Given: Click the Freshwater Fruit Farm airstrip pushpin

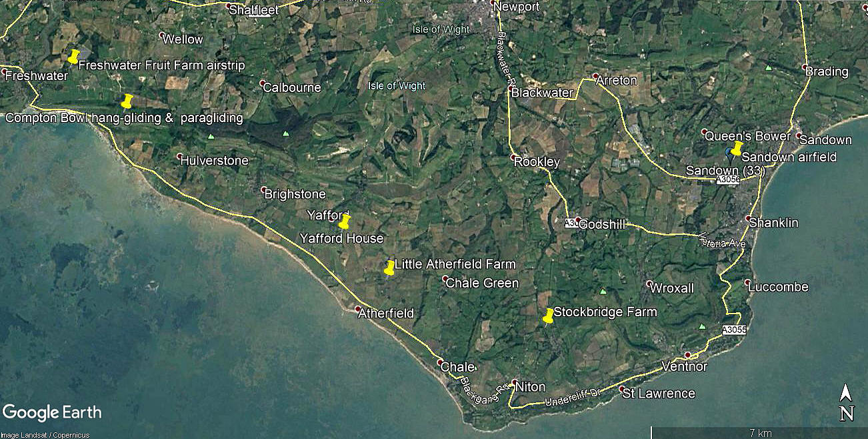Looking at the screenshot, I should pos(73,56).
